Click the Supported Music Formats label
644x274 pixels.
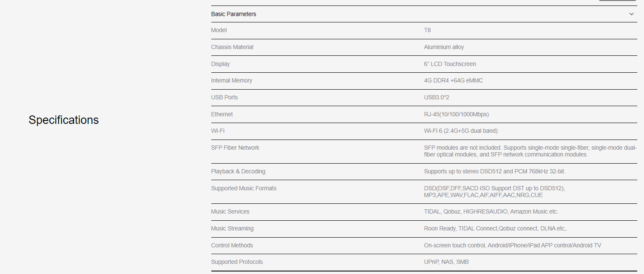[x=243, y=188]
